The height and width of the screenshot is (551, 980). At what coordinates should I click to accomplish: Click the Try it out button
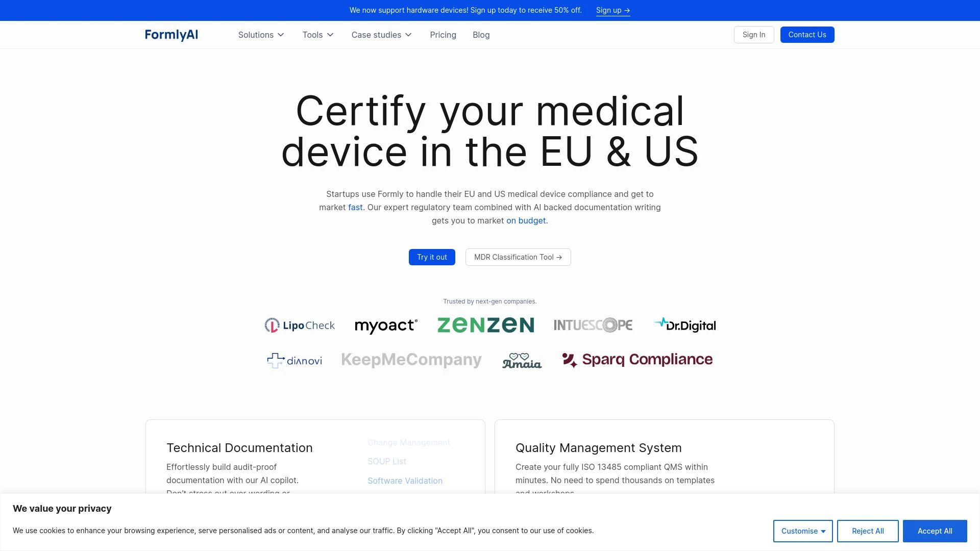click(x=431, y=256)
